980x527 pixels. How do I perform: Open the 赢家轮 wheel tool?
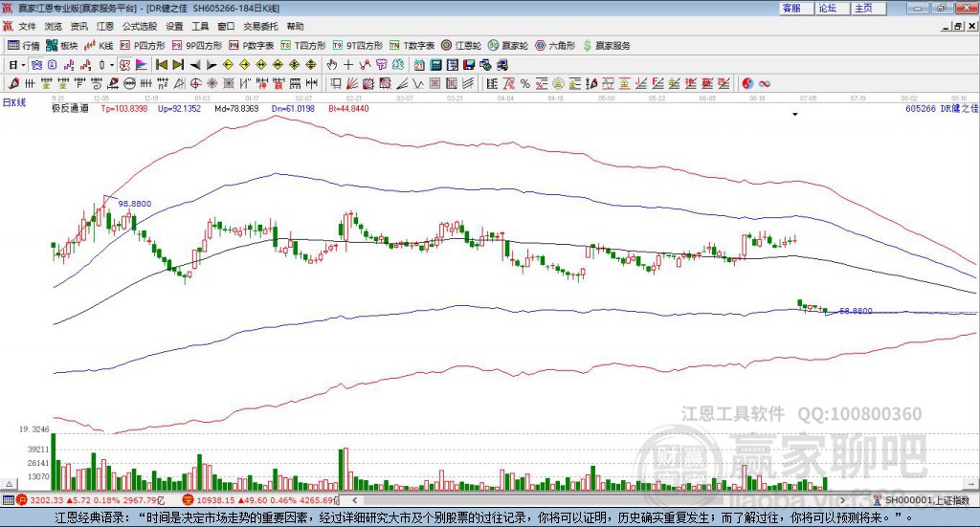coord(508,46)
